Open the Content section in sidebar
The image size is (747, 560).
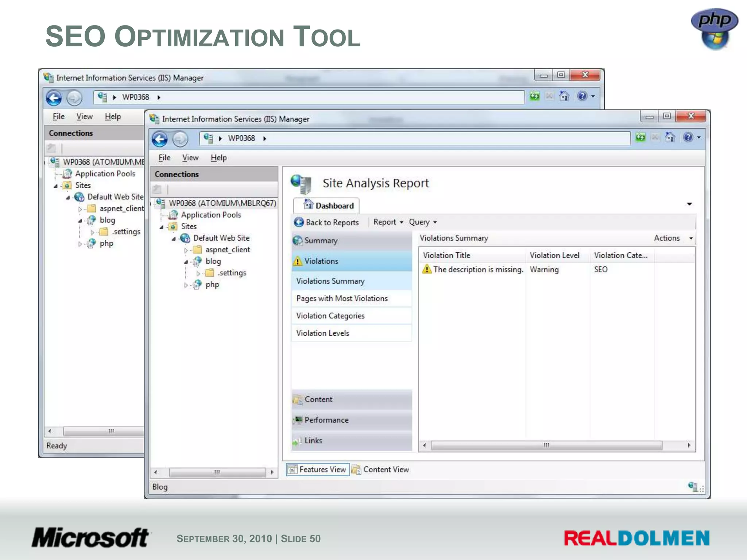pyautogui.click(x=352, y=400)
